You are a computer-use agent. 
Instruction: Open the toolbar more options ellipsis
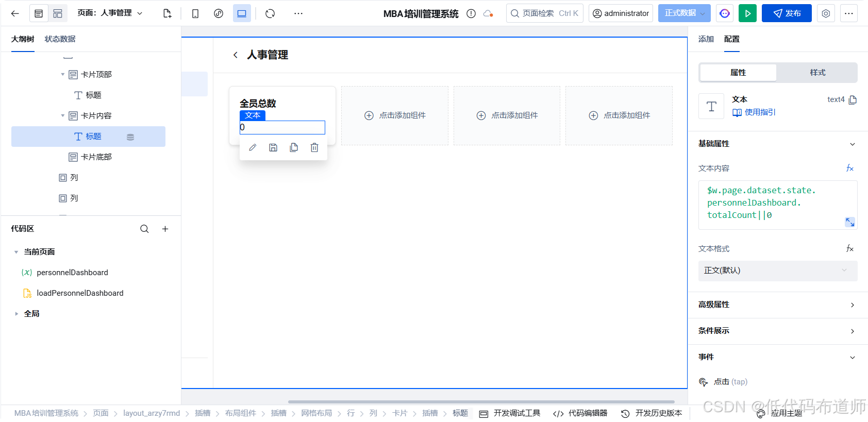point(298,13)
